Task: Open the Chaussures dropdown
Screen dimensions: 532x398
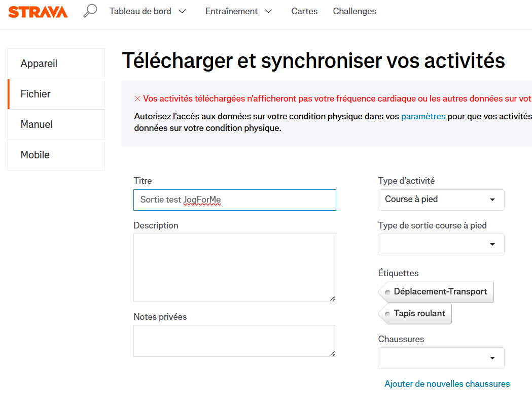Action: pos(441,358)
